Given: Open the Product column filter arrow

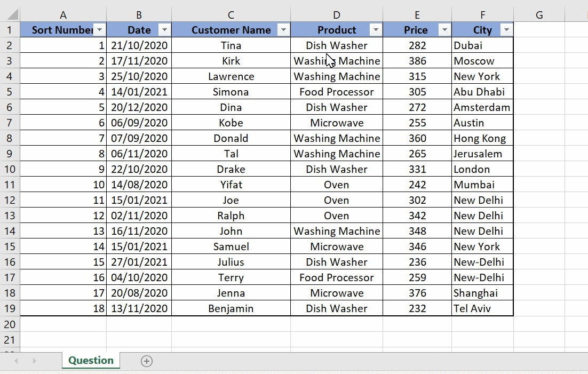Looking at the screenshot, I should tap(376, 30).
